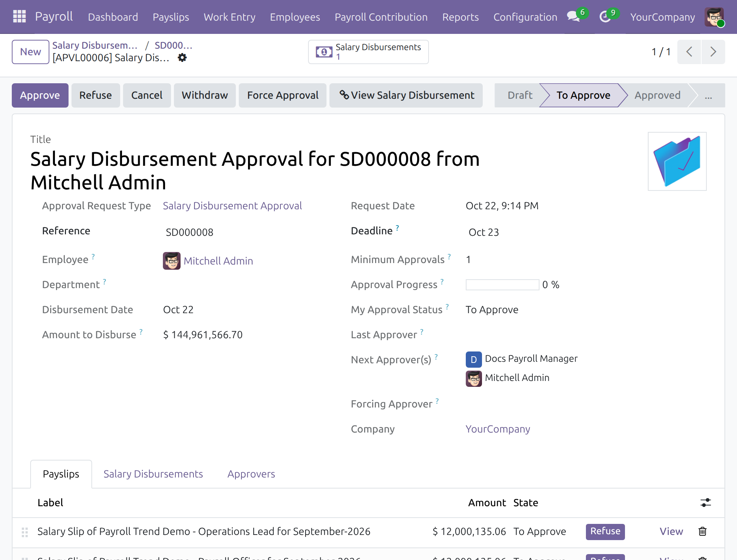737x560 pixels.
Task: Open the Payslips menu
Action: coord(171,17)
